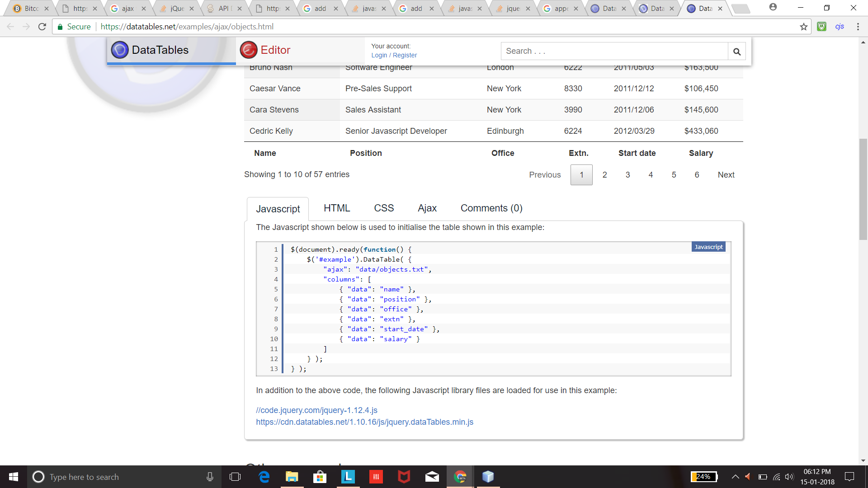Image resolution: width=868 pixels, height=488 pixels.
Task: Go to page 6 of table
Action: [x=697, y=175]
